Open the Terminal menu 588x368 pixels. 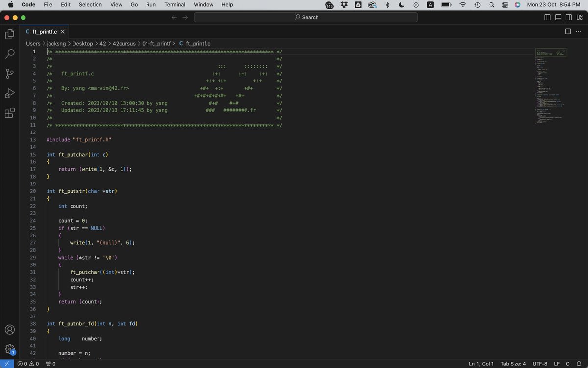click(x=175, y=4)
